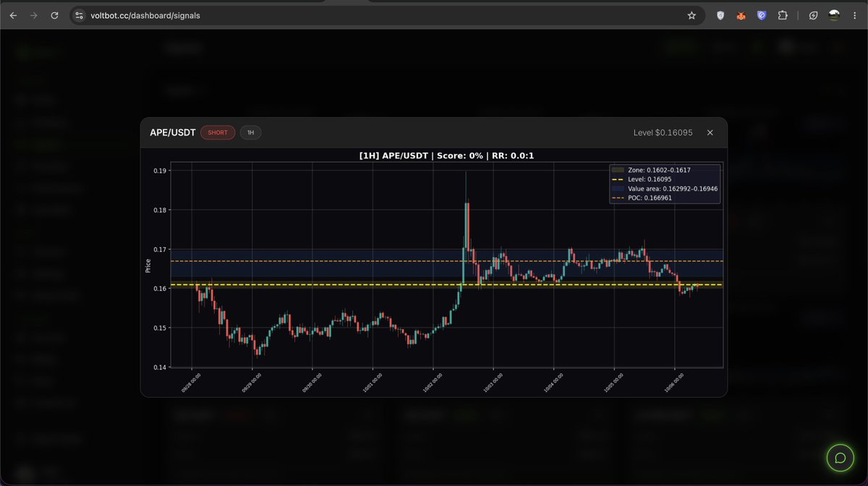Click the 0.19 price axis label
The width and height of the screenshot is (868, 486).
(160, 171)
